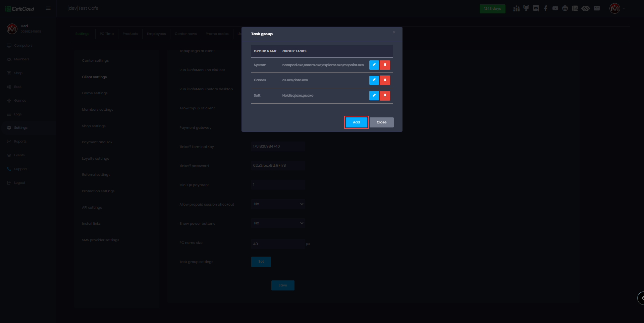
Task: Open Payment and Tax section
Action: tap(97, 142)
